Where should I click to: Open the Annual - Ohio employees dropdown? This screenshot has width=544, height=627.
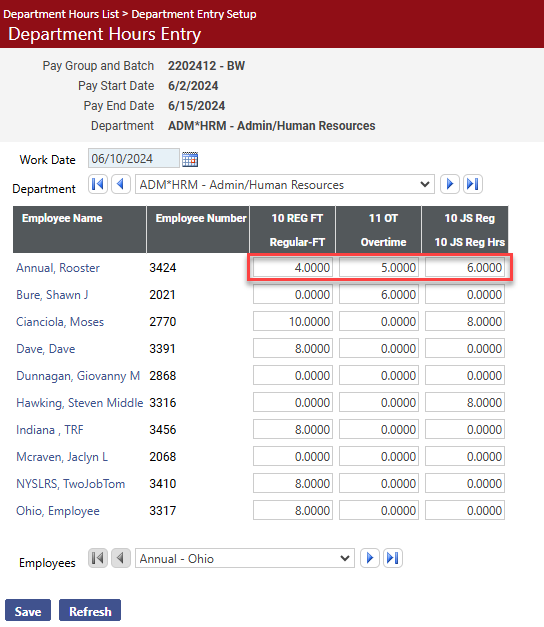pyautogui.click(x=245, y=558)
